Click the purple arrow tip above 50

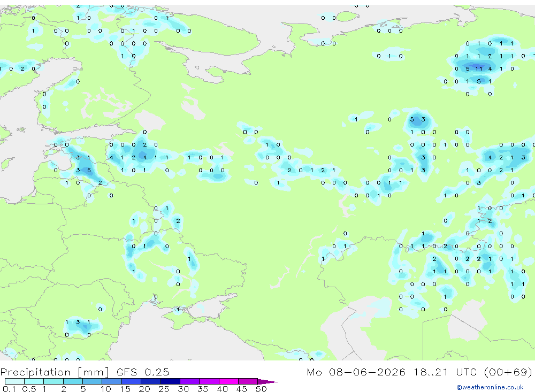267,382
